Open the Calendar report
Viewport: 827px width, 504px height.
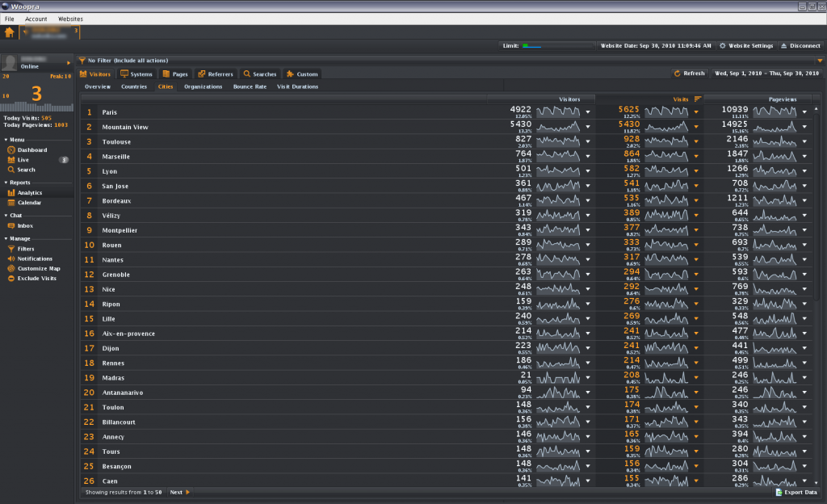[x=24, y=203]
